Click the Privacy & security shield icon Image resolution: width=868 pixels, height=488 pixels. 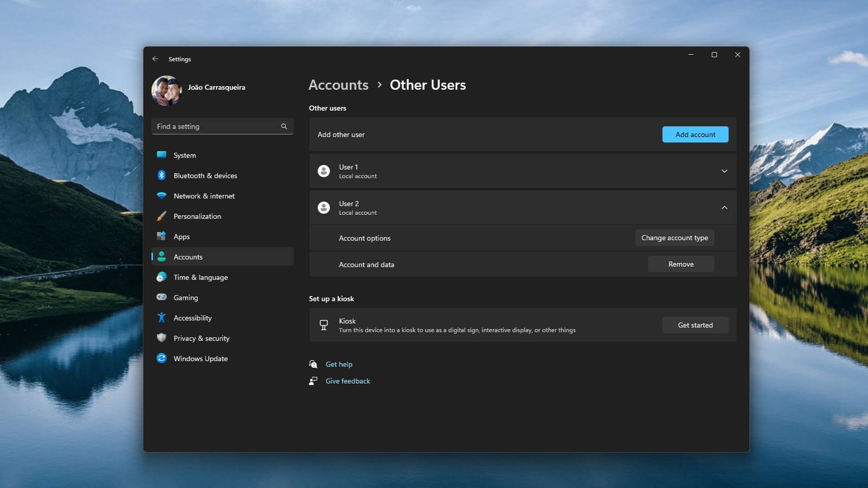(162, 338)
